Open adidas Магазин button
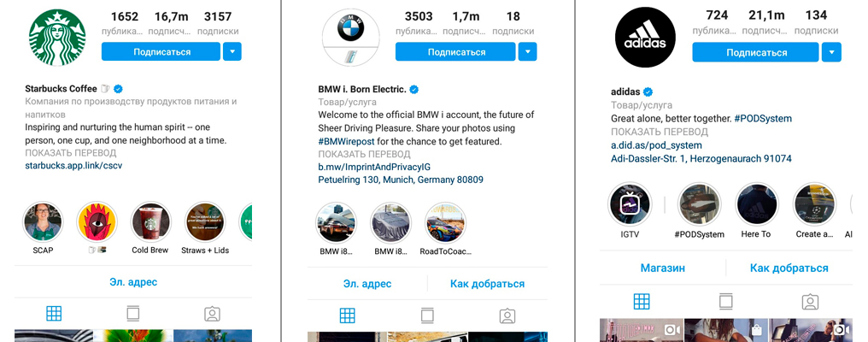The height and width of the screenshot is (342, 868). (663, 268)
